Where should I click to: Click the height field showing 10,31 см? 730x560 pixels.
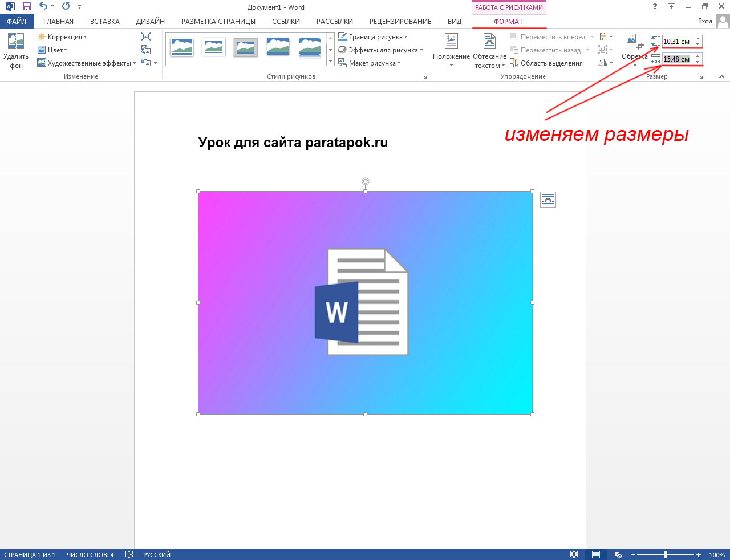tap(678, 42)
